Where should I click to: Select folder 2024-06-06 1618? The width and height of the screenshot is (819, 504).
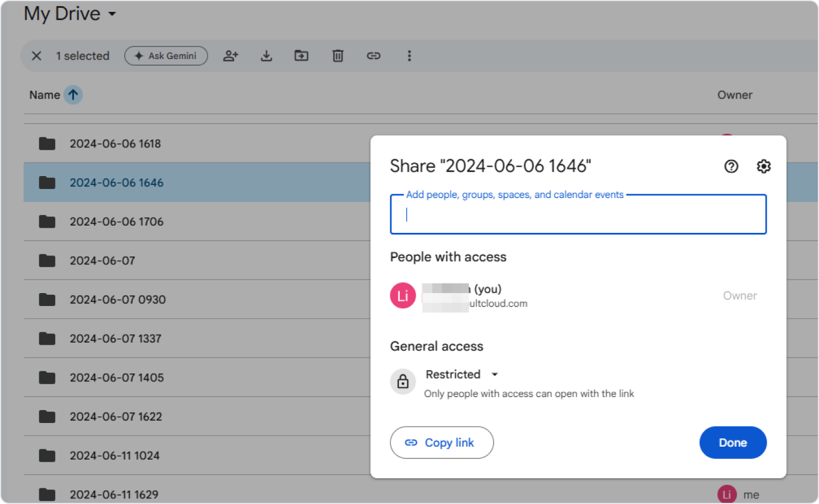coord(115,144)
